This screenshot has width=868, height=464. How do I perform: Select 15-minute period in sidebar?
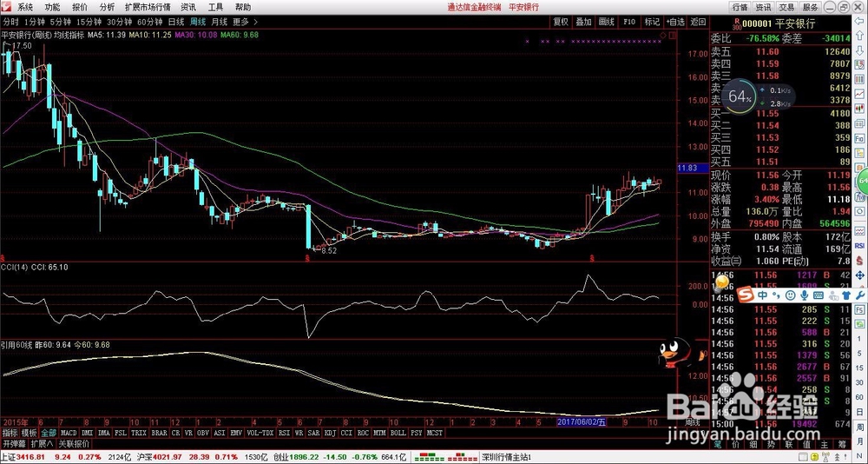(859, 368)
